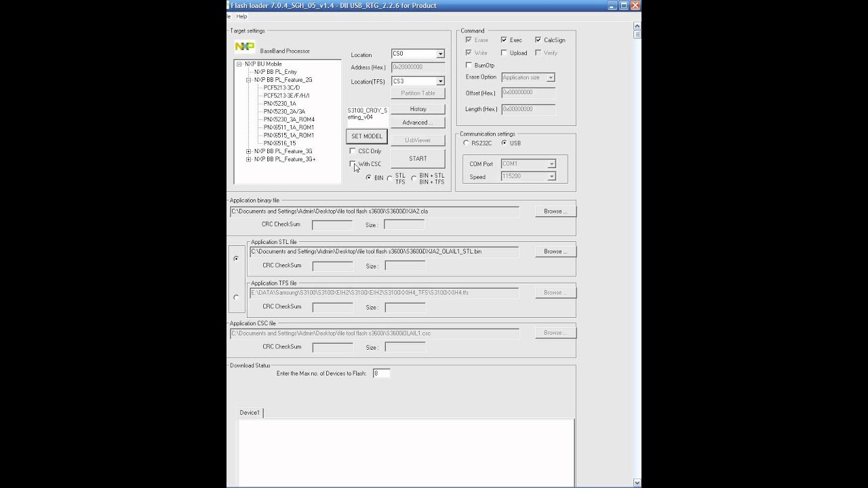Image resolution: width=868 pixels, height=488 pixels.
Task: Click the Offset (Hex.) field
Action: point(528,92)
